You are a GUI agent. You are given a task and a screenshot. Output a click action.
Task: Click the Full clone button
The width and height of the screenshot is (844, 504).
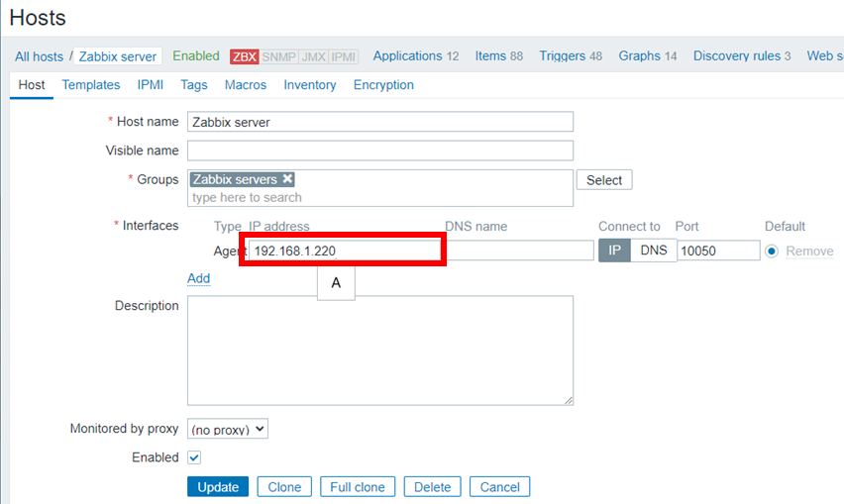358,487
